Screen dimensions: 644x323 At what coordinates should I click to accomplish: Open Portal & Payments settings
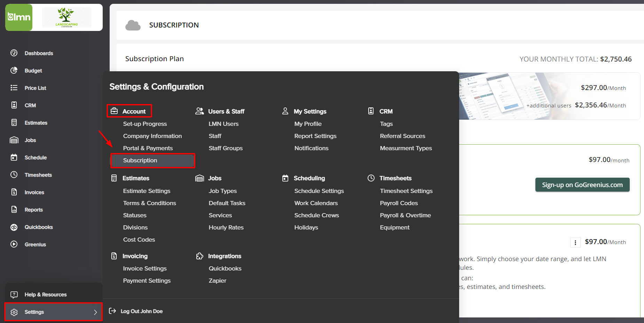pos(148,148)
